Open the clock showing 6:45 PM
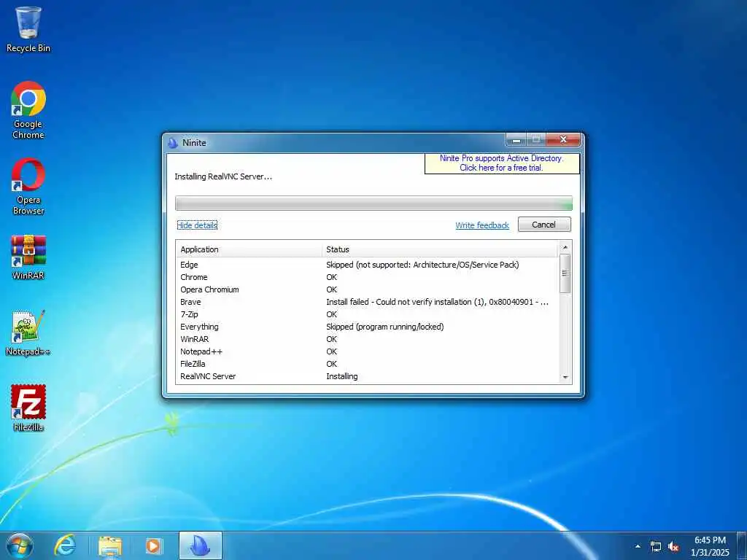 [x=710, y=546]
